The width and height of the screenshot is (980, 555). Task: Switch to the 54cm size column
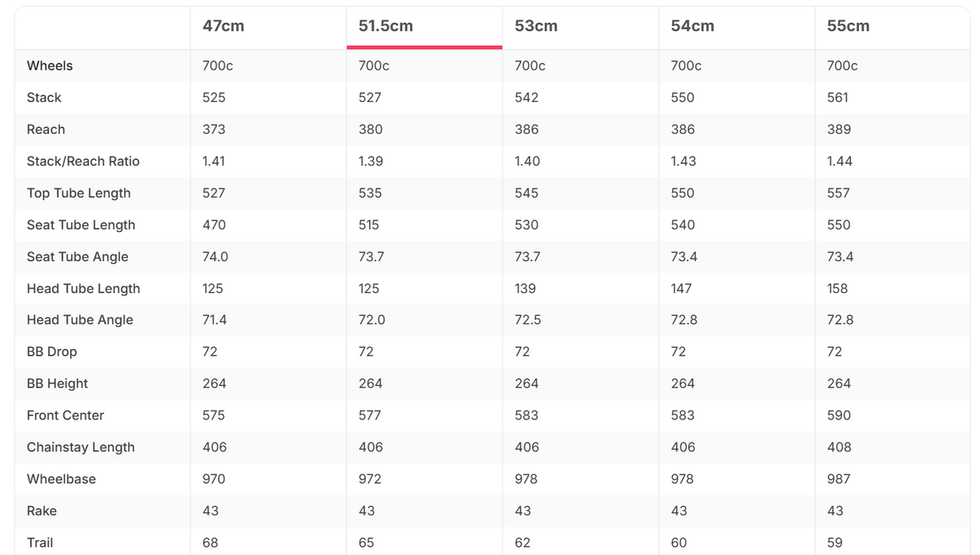[x=693, y=26]
